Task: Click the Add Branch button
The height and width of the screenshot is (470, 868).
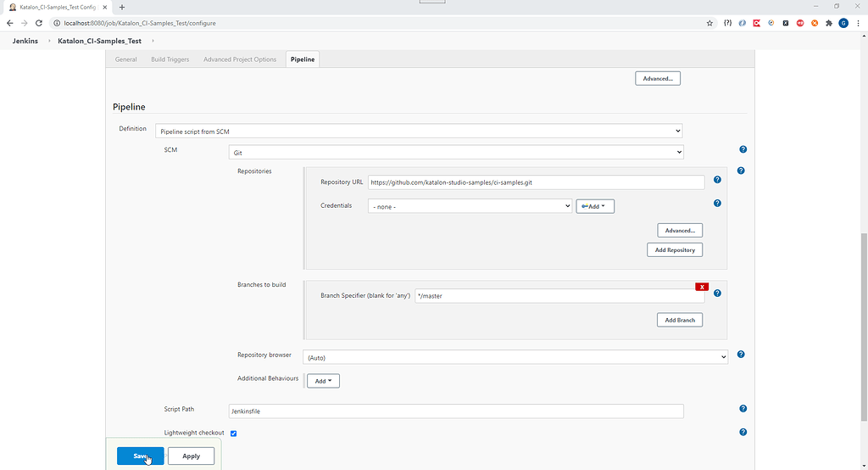Action: (680, 320)
